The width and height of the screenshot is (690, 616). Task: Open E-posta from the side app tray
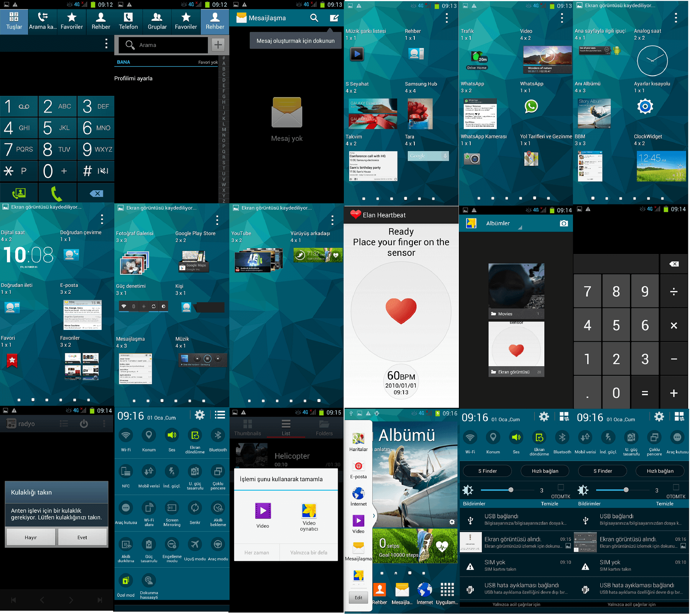pos(358,469)
